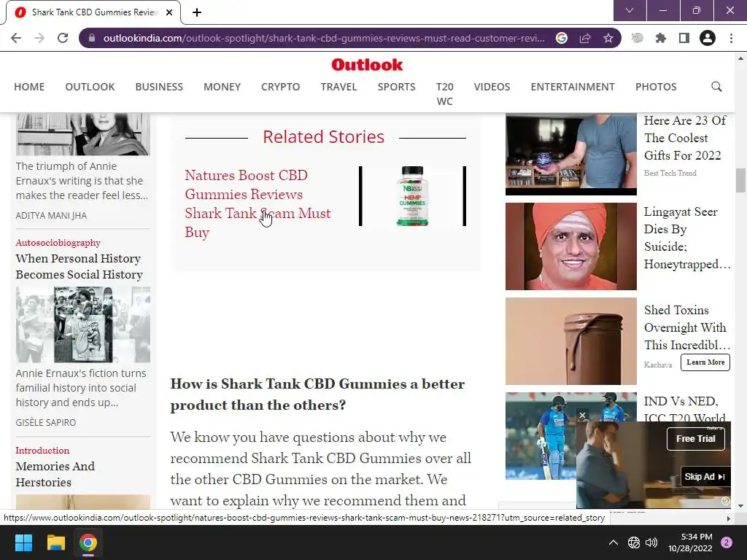Viewport: 747px width, 560px height.
Task: Open Lingayat Seer Dies By Suicide story
Action: point(687,238)
